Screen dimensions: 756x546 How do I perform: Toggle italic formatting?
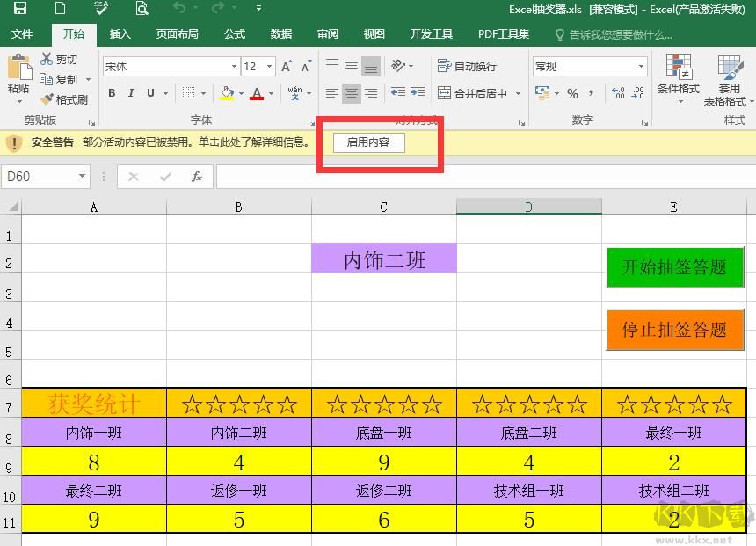tap(131, 93)
